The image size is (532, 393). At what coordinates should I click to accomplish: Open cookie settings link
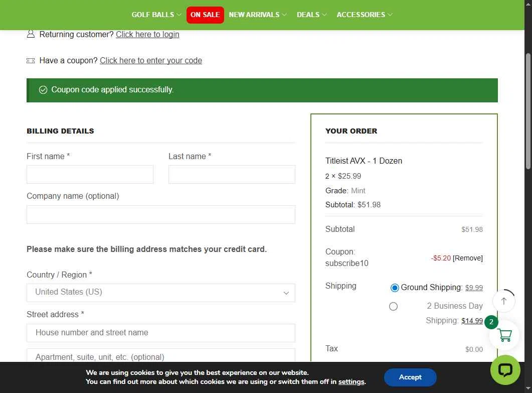coord(351,382)
